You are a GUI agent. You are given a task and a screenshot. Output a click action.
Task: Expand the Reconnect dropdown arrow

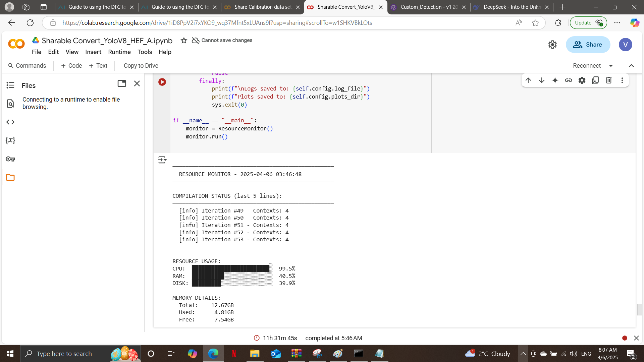coord(611,66)
